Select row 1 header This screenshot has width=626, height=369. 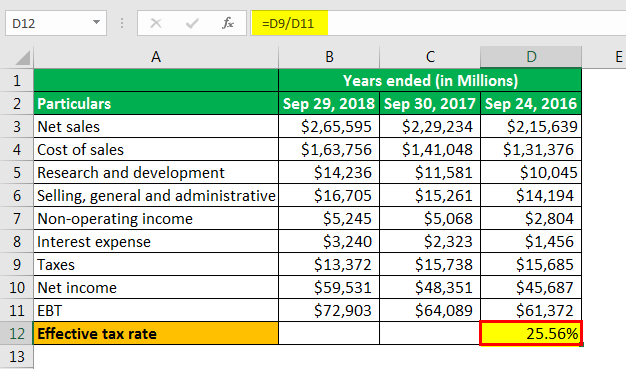click(x=17, y=81)
